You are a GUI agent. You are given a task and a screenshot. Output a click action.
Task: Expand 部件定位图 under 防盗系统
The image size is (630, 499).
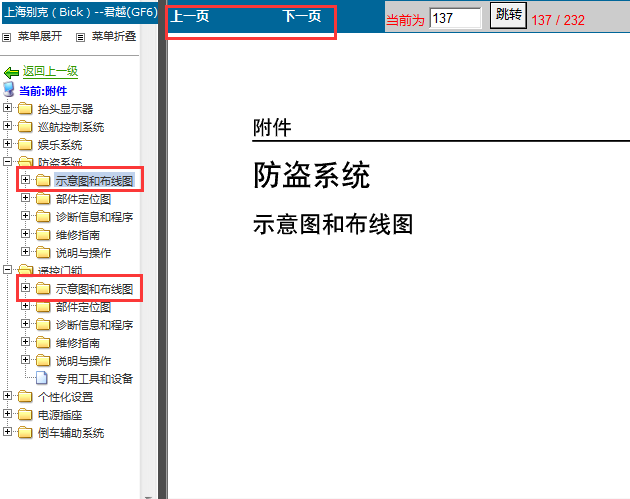point(25,198)
